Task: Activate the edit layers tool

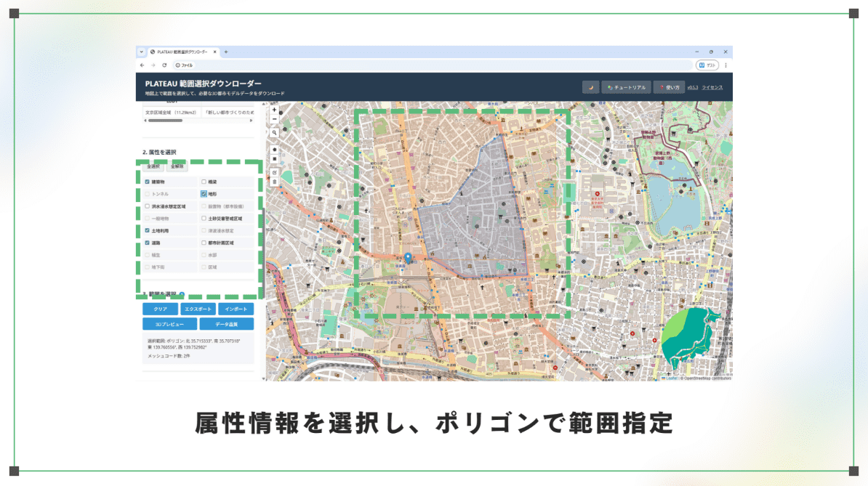Action: click(x=274, y=173)
